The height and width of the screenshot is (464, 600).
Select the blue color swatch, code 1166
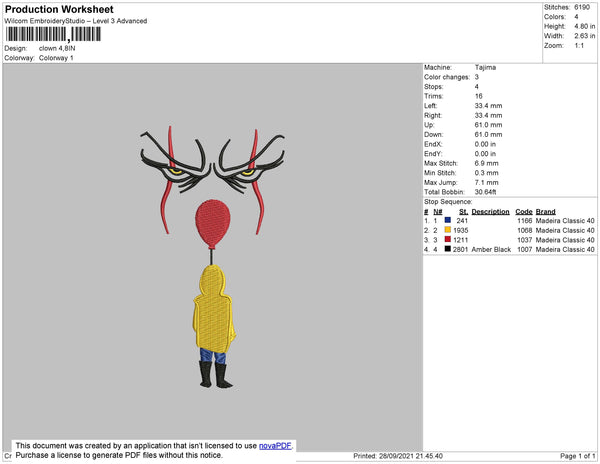pyautogui.click(x=448, y=220)
